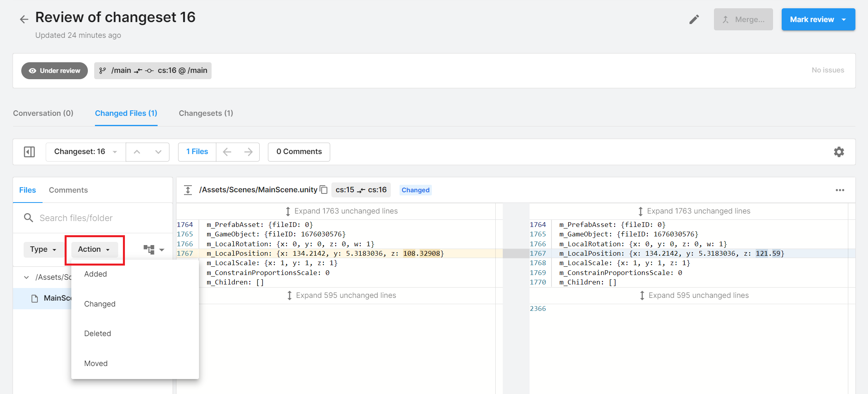Screen dimensions: 868x394
Task: Open the Type filter dropdown
Action: pyautogui.click(x=43, y=249)
